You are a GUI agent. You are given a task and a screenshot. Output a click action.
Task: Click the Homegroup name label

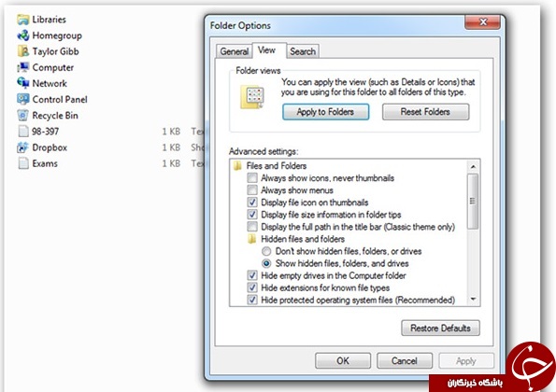[57, 35]
